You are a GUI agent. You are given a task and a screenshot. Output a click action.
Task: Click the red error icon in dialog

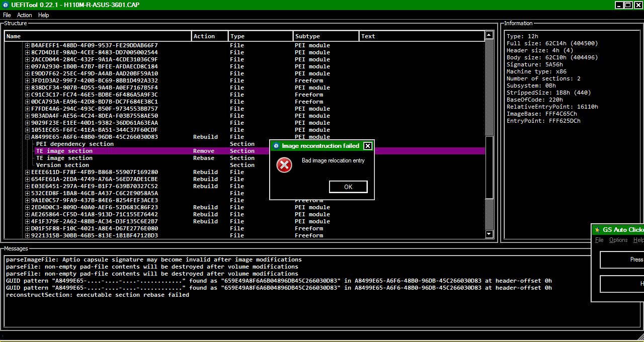(x=284, y=164)
